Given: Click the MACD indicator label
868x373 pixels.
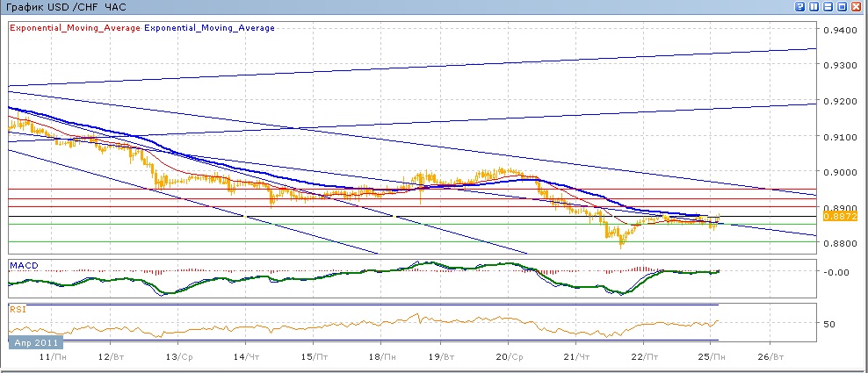Looking at the screenshot, I should pyautogui.click(x=25, y=266).
